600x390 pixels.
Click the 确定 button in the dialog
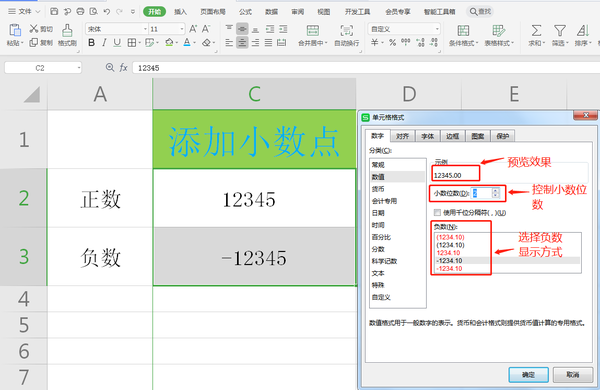click(528, 375)
